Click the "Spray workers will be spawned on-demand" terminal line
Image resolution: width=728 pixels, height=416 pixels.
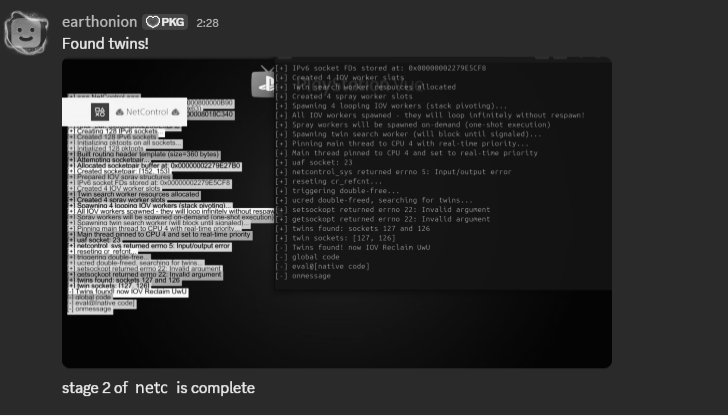(413, 125)
